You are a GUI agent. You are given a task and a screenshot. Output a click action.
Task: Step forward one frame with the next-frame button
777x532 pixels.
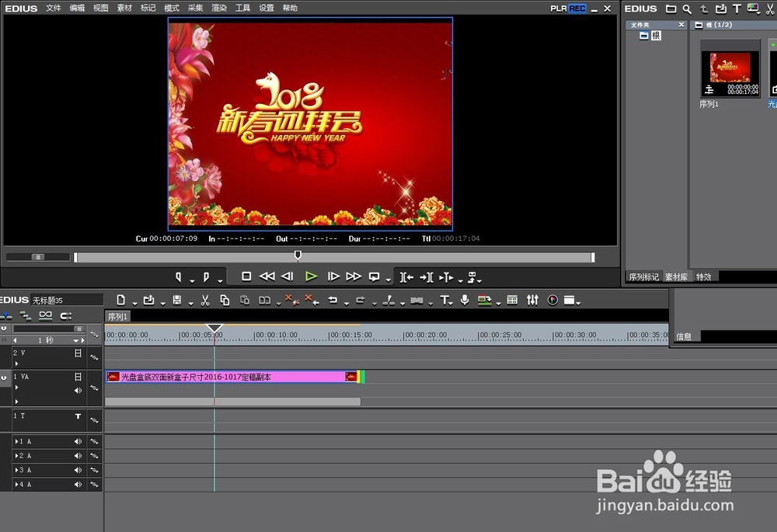pos(333,276)
